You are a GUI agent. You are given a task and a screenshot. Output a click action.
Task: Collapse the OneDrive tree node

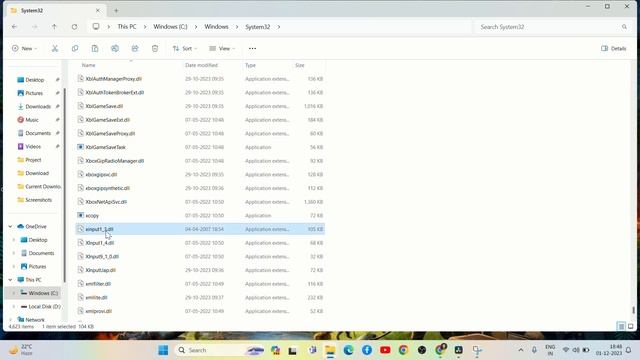[x=11, y=226]
